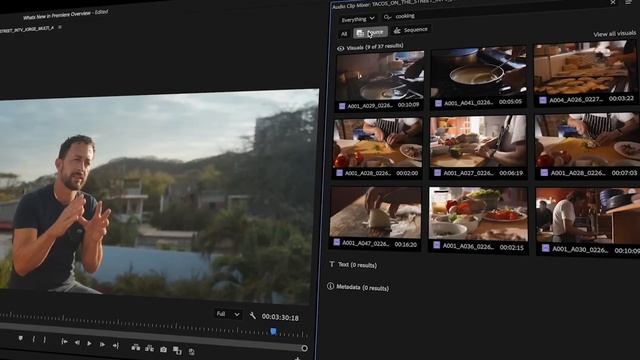Open the Full playback resolution dropdown
The width and height of the screenshot is (640, 360).
(x=228, y=314)
